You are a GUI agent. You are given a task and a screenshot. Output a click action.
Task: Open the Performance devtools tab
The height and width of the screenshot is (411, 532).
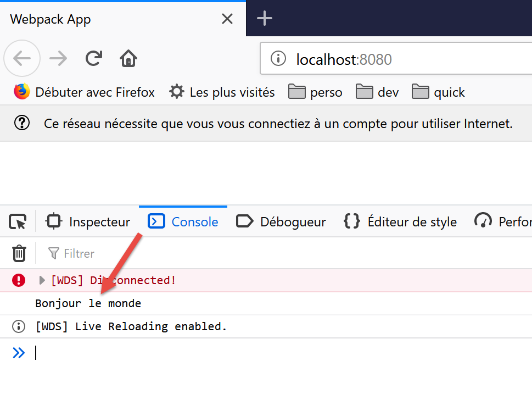(x=503, y=222)
